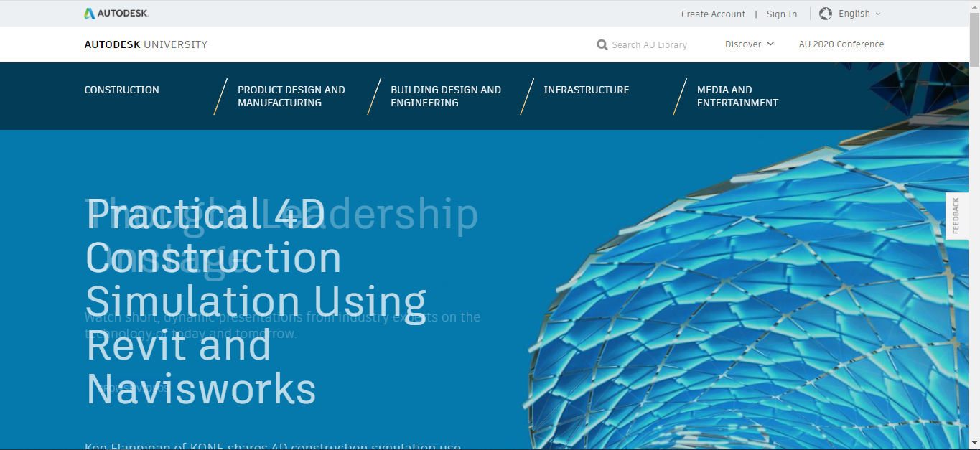Open Autodesk University home link
980x450 pixels.
coord(146,44)
